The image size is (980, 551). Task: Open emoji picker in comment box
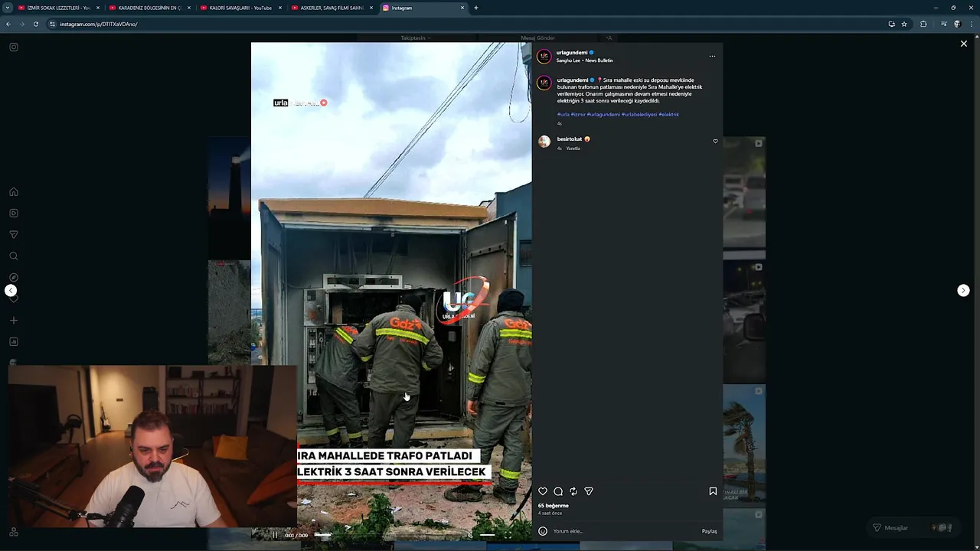point(543,531)
